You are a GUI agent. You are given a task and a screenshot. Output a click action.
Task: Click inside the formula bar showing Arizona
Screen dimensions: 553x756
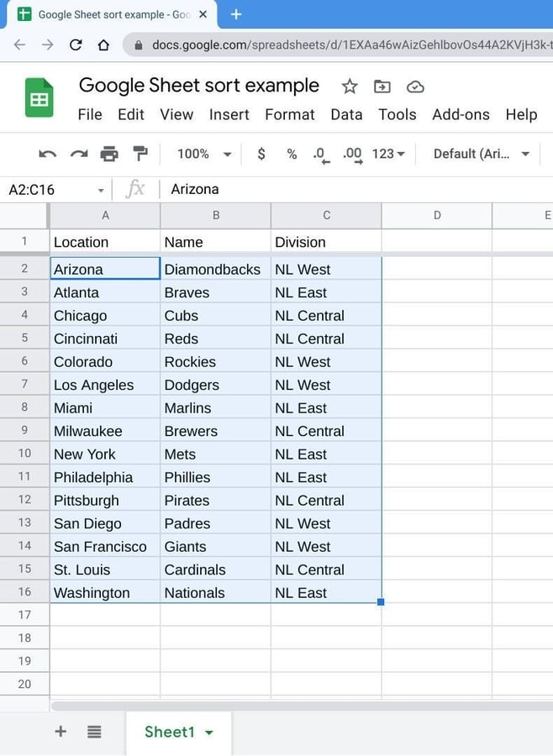[252, 189]
